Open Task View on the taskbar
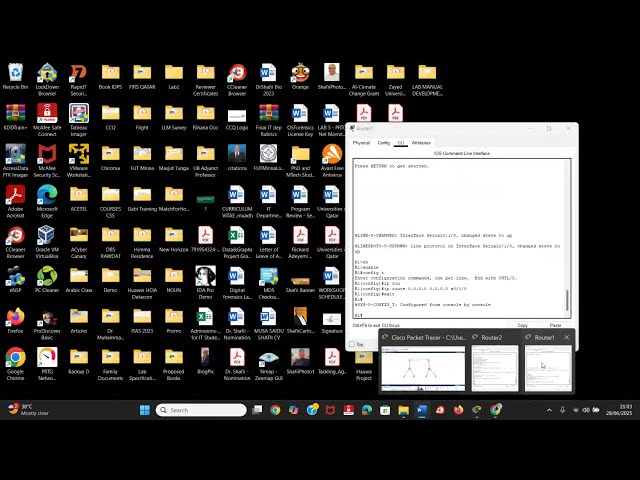This screenshot has height=480, width=640. pyautogui.click(x=257, y=410)
